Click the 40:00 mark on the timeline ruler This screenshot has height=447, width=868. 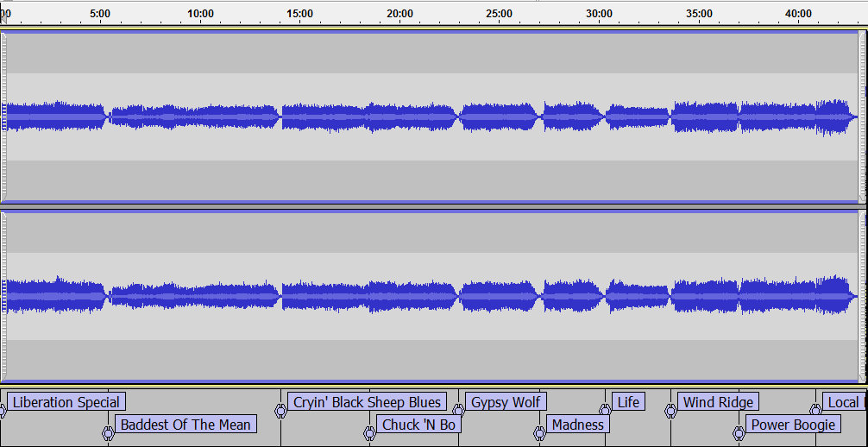(798, 13)
